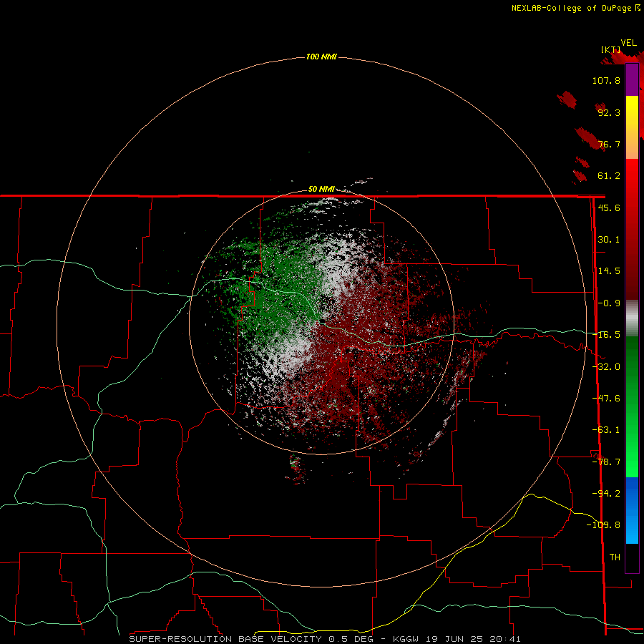Screen dimensions: 644x644
Task: Click the -94.2 velocity scale value
Action: 606,493
